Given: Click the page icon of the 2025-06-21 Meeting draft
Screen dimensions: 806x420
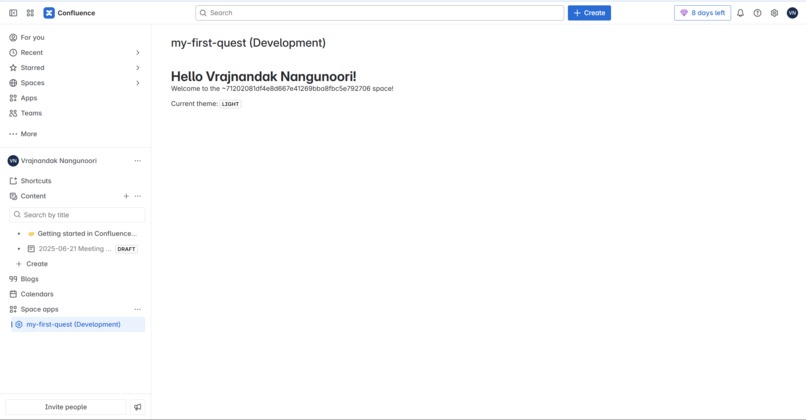Looking at the screenshot, I should click(x=31, y=249).
